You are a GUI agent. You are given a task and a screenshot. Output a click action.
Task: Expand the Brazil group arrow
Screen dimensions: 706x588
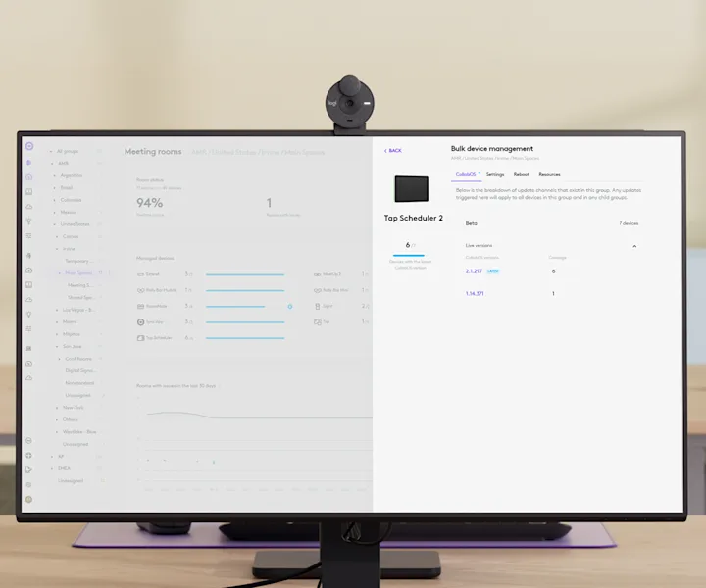55,187
